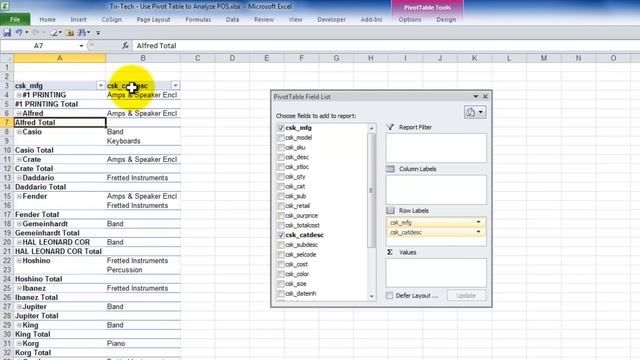Select column C header

click(x=197, y=58)
